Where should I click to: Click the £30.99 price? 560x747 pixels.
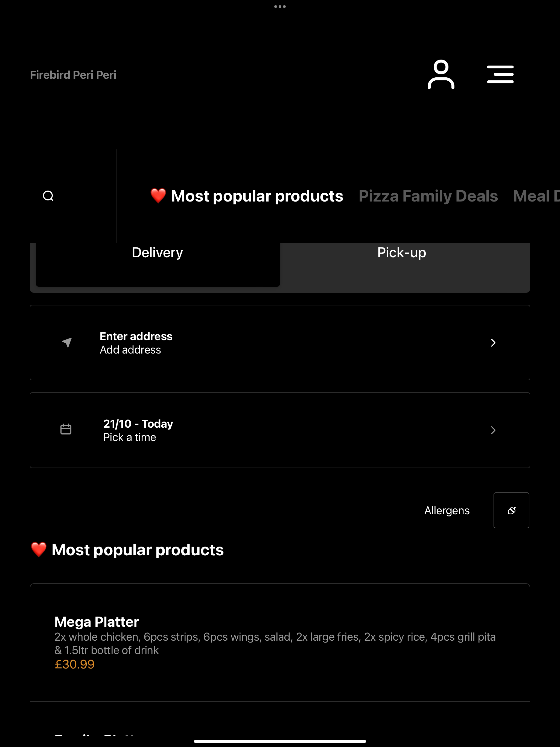pos(75,664)
